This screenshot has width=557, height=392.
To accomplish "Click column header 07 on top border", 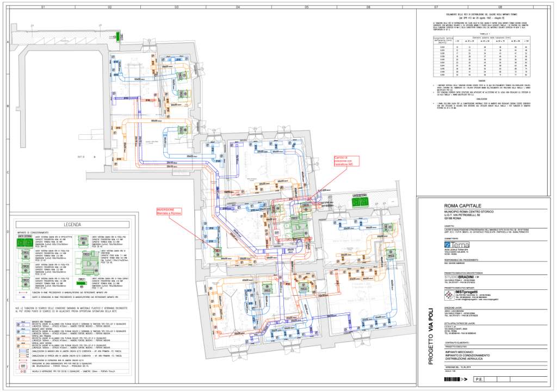I will pos(436,7).
